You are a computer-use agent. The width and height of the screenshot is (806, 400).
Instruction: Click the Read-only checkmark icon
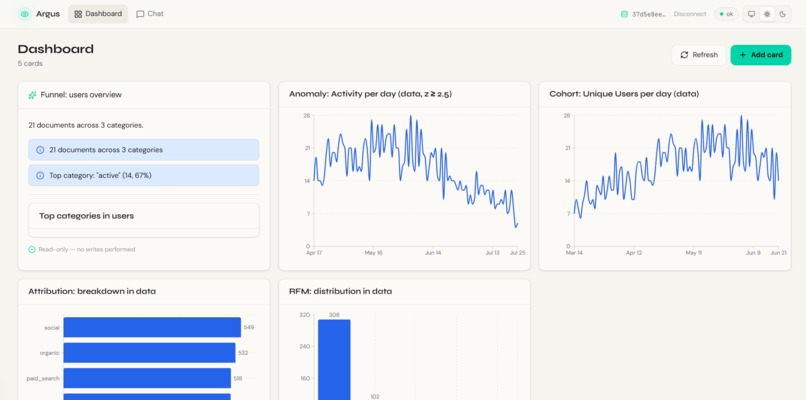pos(32,249)
